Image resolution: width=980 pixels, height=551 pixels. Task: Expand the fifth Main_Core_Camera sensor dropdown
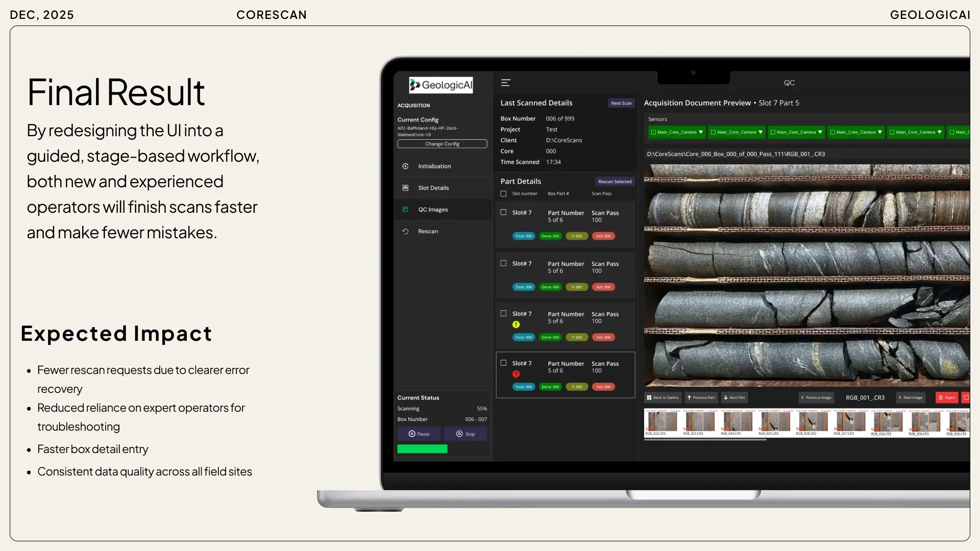point(940,132)
